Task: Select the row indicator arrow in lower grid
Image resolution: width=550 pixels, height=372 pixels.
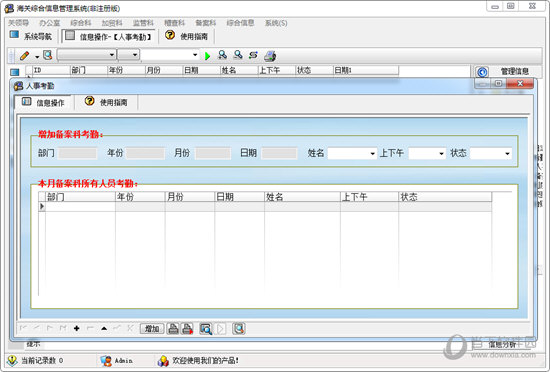Action: 42,207
